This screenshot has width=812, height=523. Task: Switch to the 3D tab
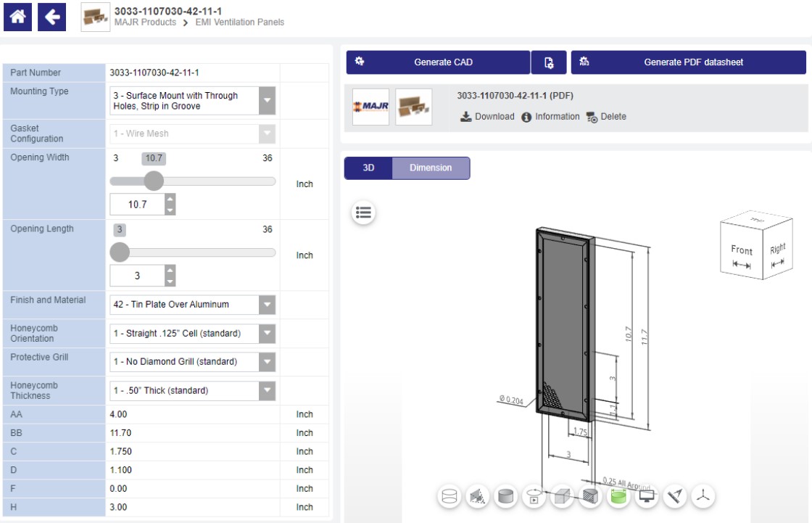pos(369,168)
